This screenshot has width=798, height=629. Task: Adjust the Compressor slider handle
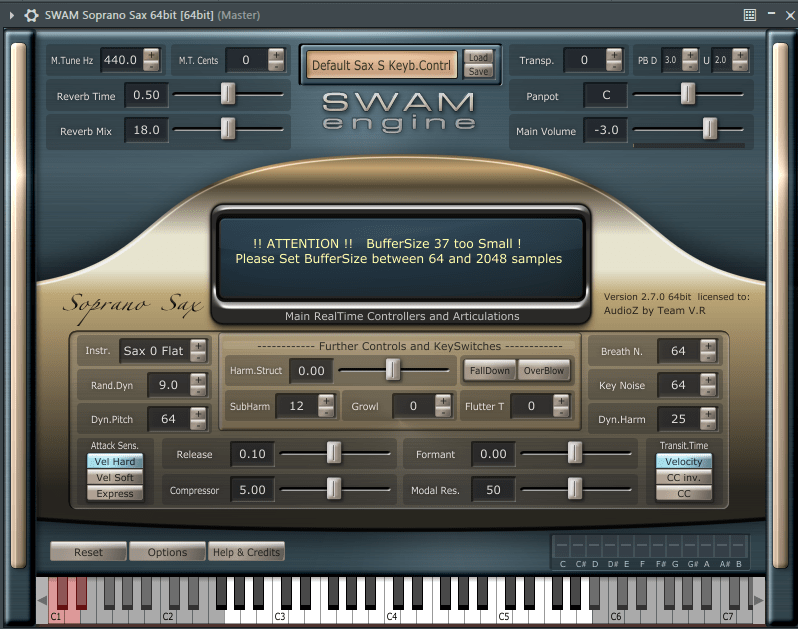(334, 489)
